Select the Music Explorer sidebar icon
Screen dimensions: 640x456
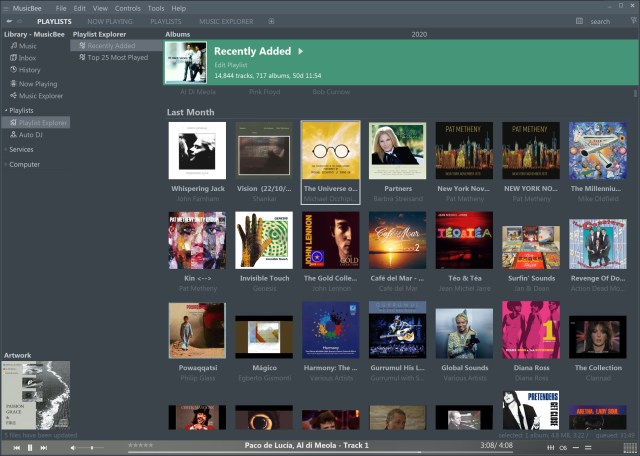(x=14, y=96)
